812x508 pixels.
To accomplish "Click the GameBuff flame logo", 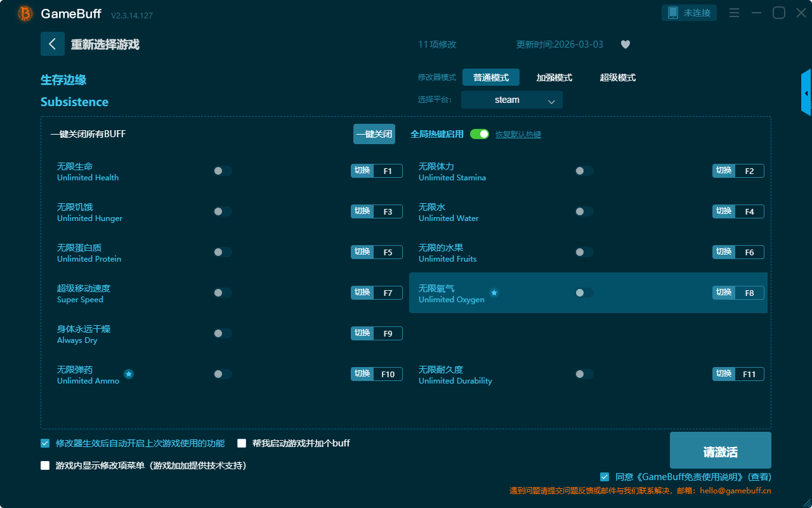I will click(25, 13).
